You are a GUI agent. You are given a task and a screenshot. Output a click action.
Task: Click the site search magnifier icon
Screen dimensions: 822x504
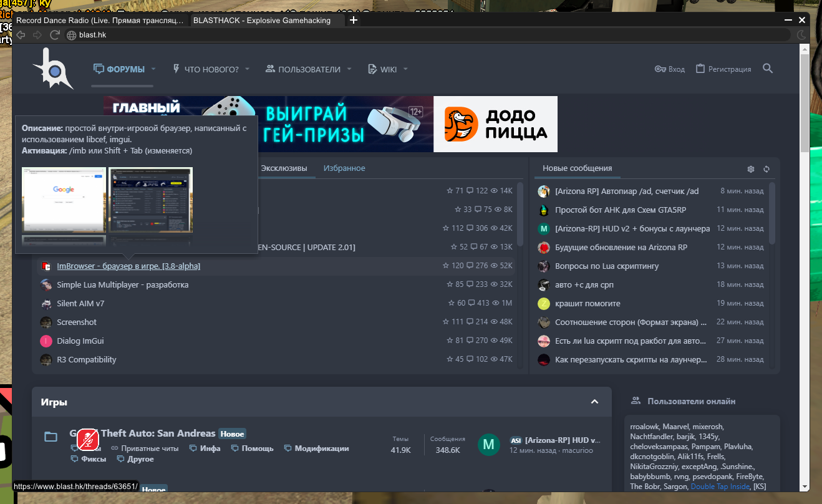coord(768,69)
